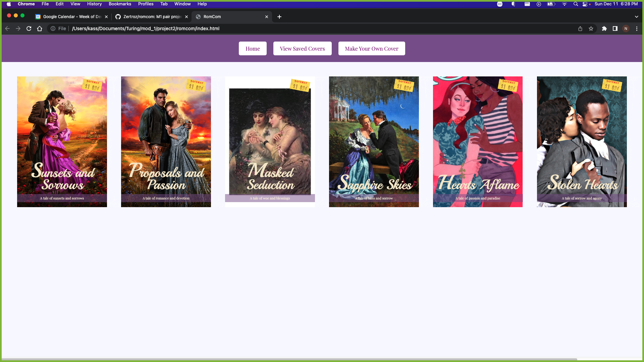The width and height of the screenshot is (644, 362).
Task: Open the Sapphire Skies book cover
Action: click(x=374, y=141)
